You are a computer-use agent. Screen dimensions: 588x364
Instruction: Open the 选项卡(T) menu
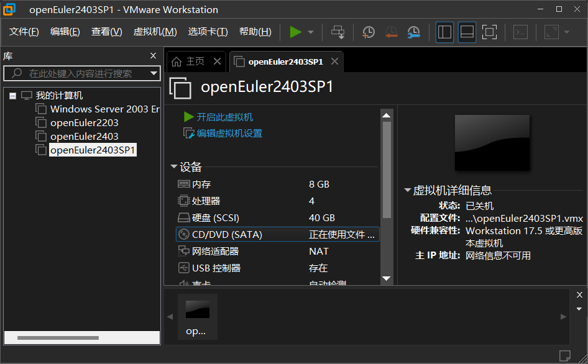[x=208, y=32]
